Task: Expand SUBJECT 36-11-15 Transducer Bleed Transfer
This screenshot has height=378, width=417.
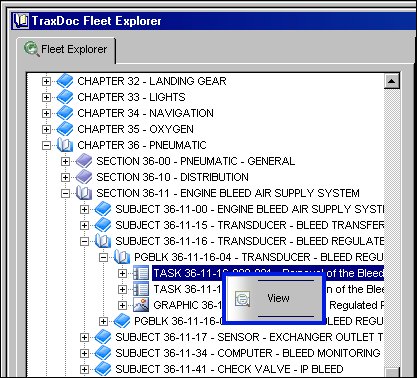Action: tap(84, 225)
